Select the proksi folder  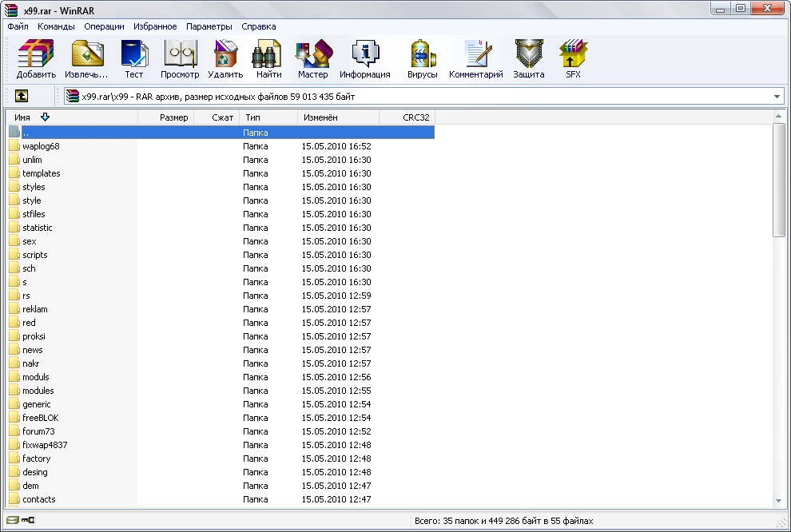point(34,337)
